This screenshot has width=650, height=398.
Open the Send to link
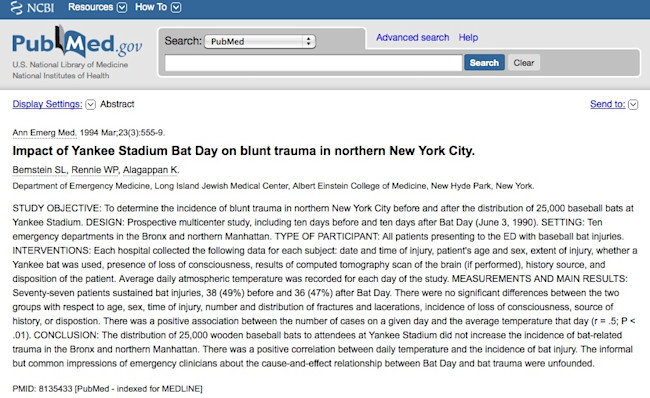[608, 104]
